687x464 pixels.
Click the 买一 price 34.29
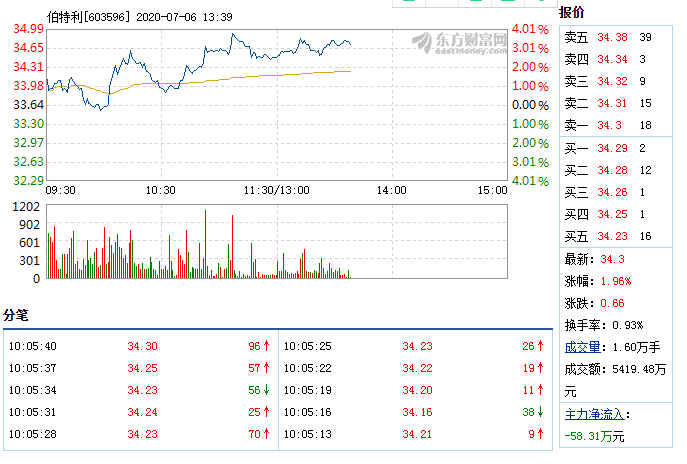click(610, 147)
